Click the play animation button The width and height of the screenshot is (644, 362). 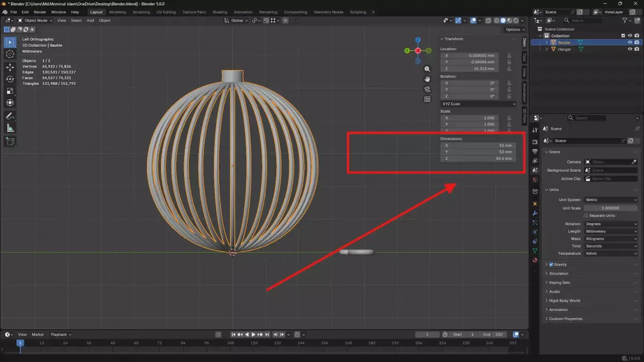coord(253,335)
